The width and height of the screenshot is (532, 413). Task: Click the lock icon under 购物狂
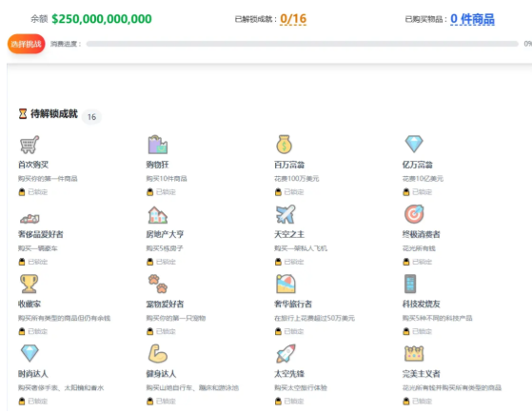click(x=150, y=192)
